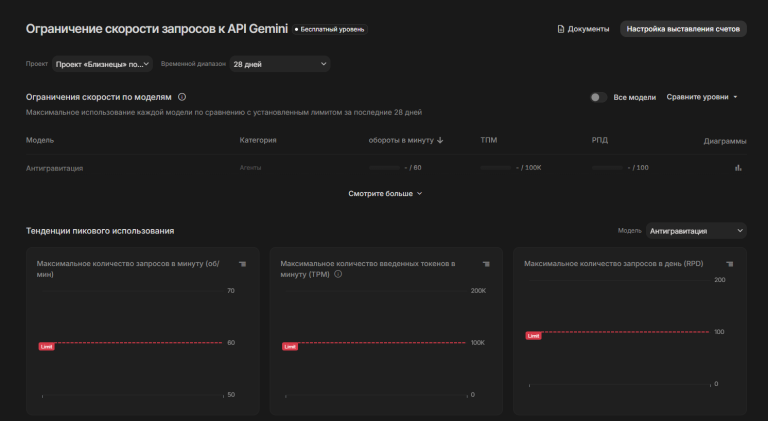This screenshot has width=768, height=421.
Task: Click the Документы document icon
Action: coord(561,29)
